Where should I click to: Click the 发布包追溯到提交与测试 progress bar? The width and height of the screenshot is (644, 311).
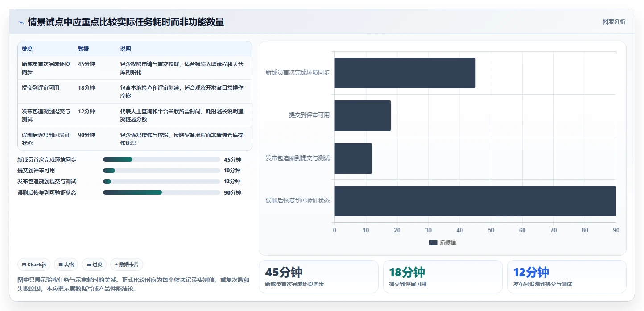pos(161,182)
